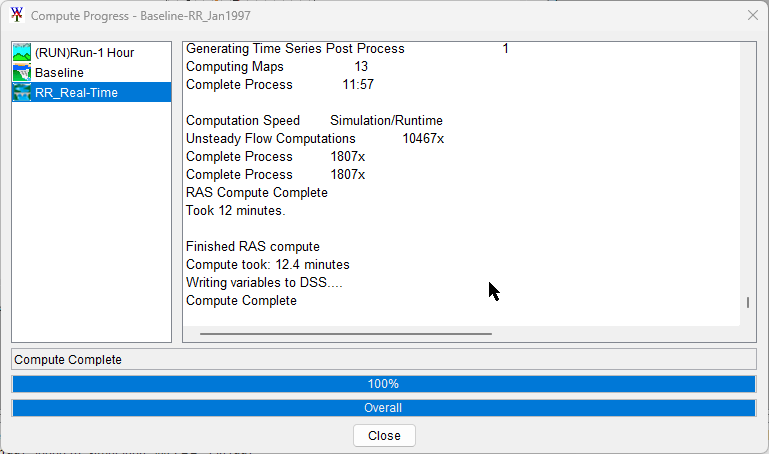Image resolution: width=769 pixels, height=454 pixels.
Task: Click the 'Writing variables to DSS' log line
Action: 264,283
